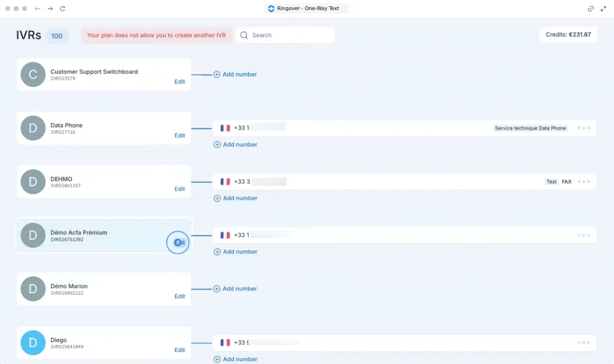
Task: Click the IVRS27716 identifier text
Action: (x=63, y=132)
